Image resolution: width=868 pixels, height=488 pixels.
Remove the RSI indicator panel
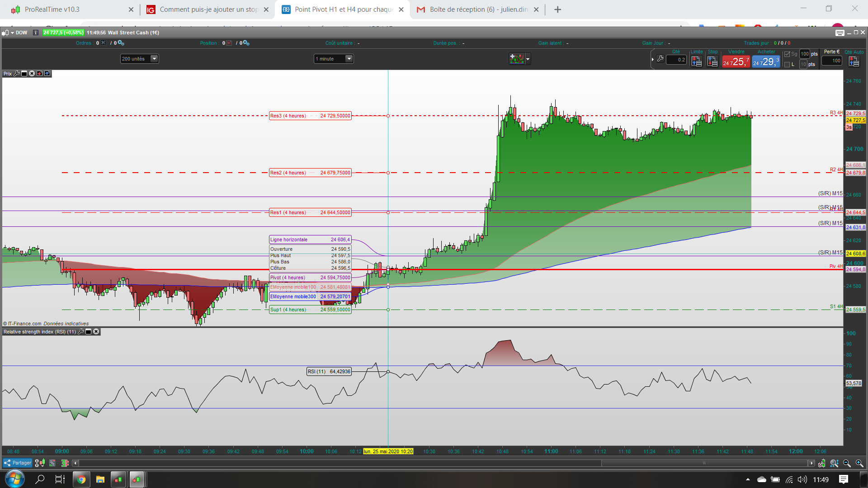pyautogui.click(x=96, y=332)
